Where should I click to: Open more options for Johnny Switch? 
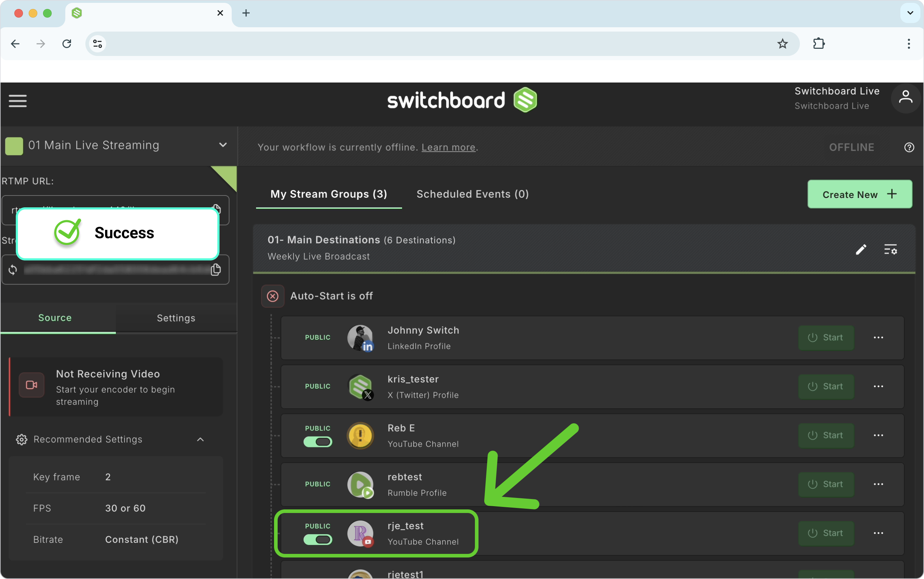pos(878,338)
